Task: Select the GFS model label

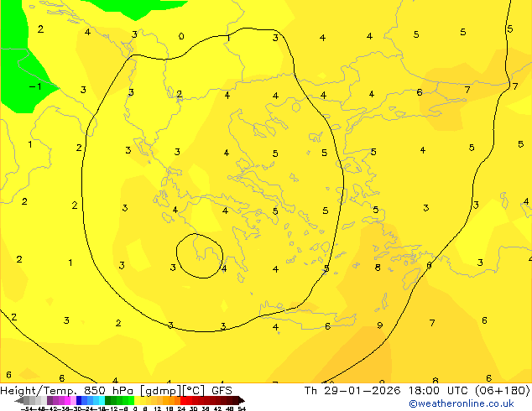Action: pyautogui.click(x=222, y=391)
